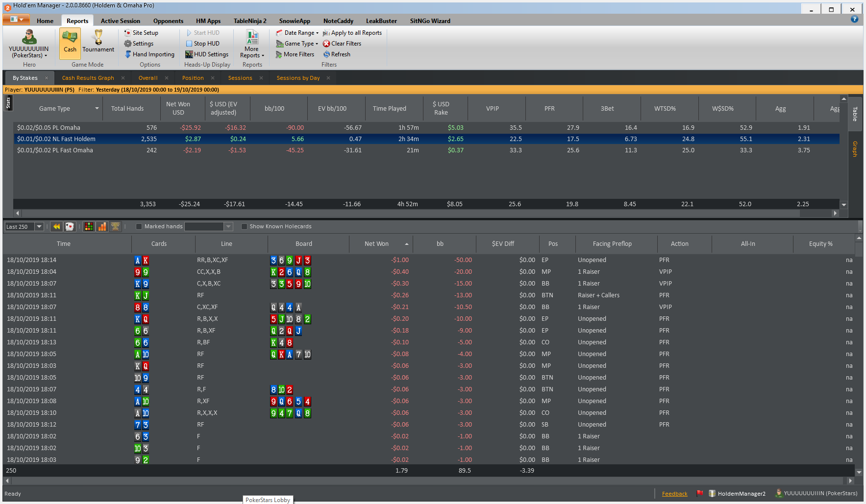Switch to the Table side tab
Viewport: 866px width, 504px height.
pyautogui.click(x=855, y=114)
